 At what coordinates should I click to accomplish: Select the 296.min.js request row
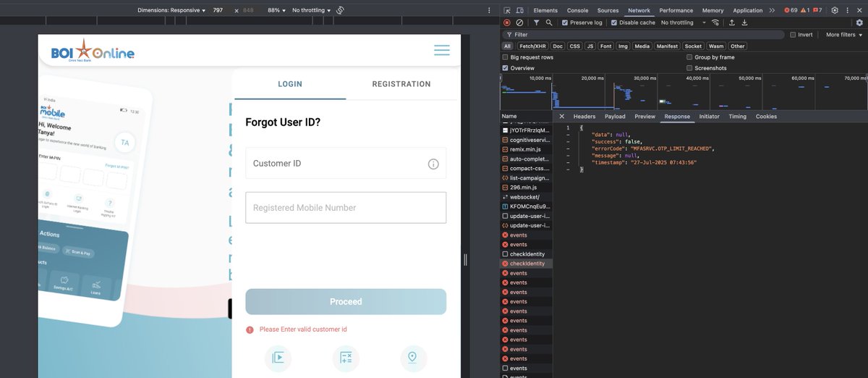[527, 188]
